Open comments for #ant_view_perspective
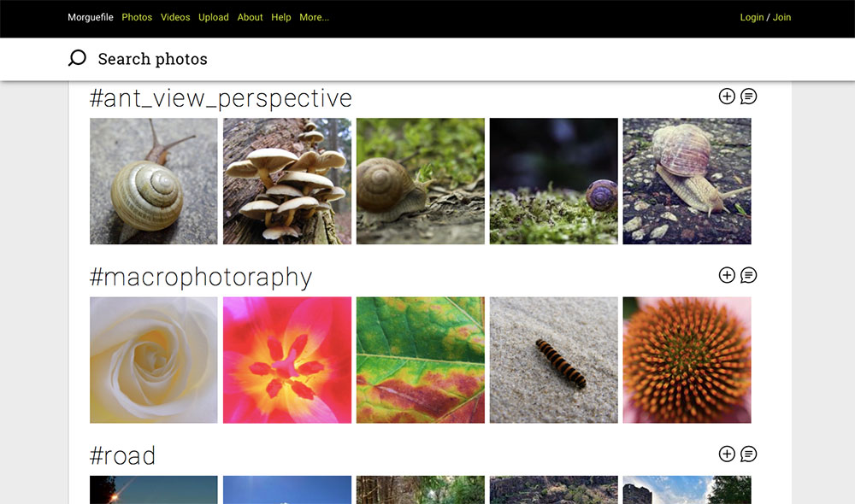 point(749,97)
